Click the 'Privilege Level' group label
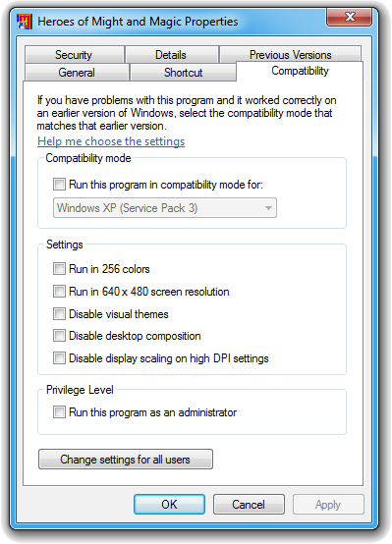392x544 pixels. point(80,390)
